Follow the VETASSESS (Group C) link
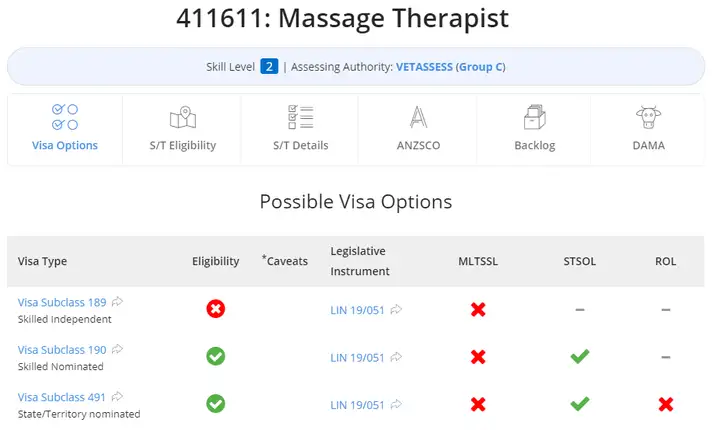Viewport: 720px width, 430px height. pos(450,67)
